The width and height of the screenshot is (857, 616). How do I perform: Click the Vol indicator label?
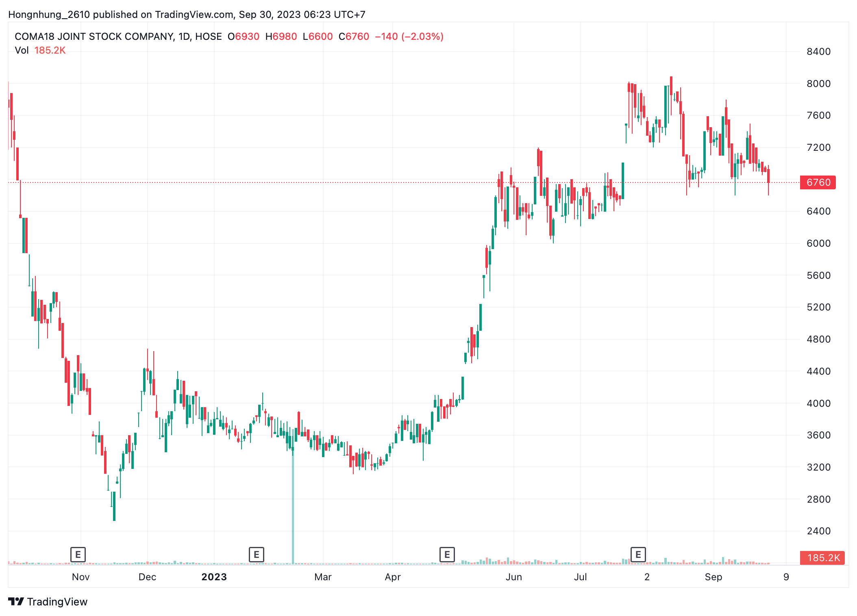(22, 50)
